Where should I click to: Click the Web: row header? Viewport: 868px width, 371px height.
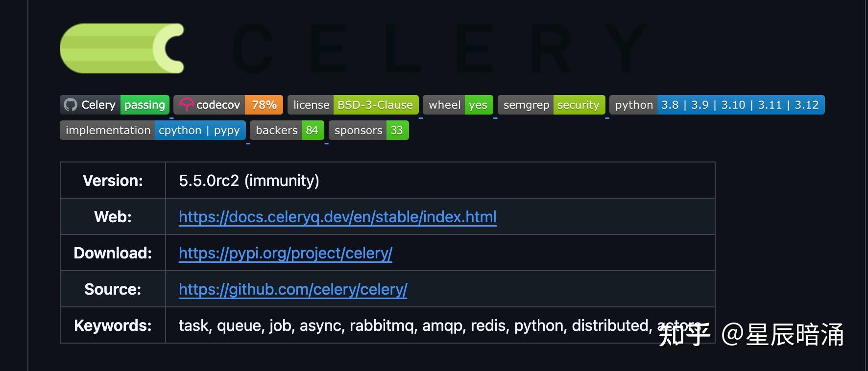coord(113,217)
